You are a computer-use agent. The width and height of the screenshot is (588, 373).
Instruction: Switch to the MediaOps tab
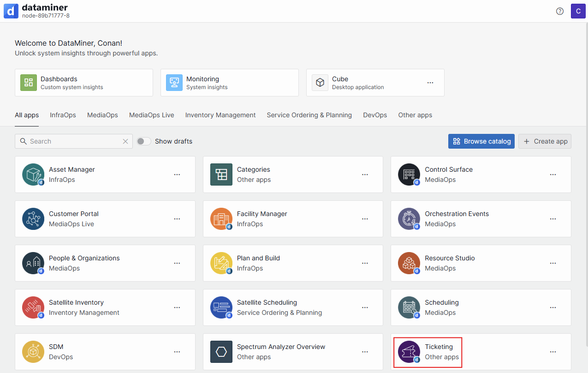click(x=102, y=115)
